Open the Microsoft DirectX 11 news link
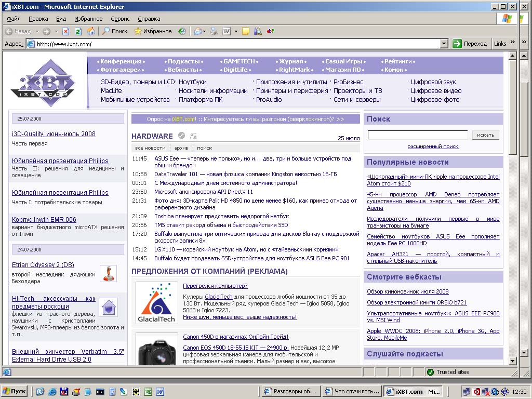Image resolution: width=532 pixels, height=399 pixels. pyautogui.click(x=204, y=192)
